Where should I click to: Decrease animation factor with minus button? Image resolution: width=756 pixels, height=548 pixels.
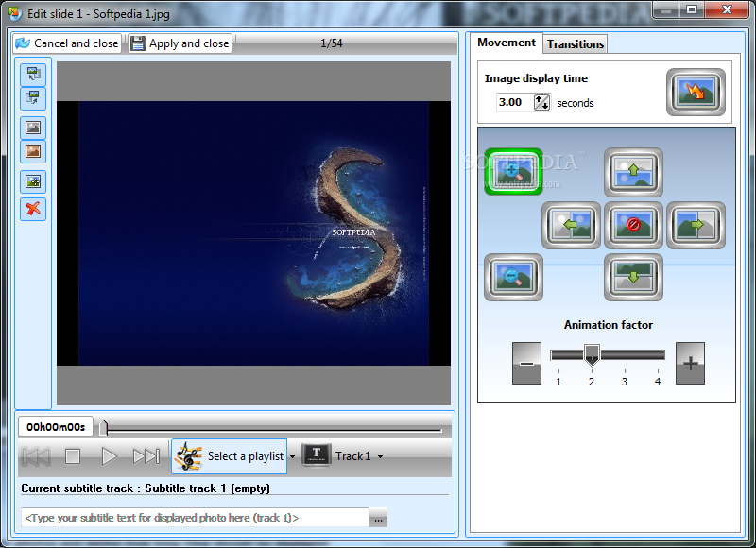tap(526, 364)
